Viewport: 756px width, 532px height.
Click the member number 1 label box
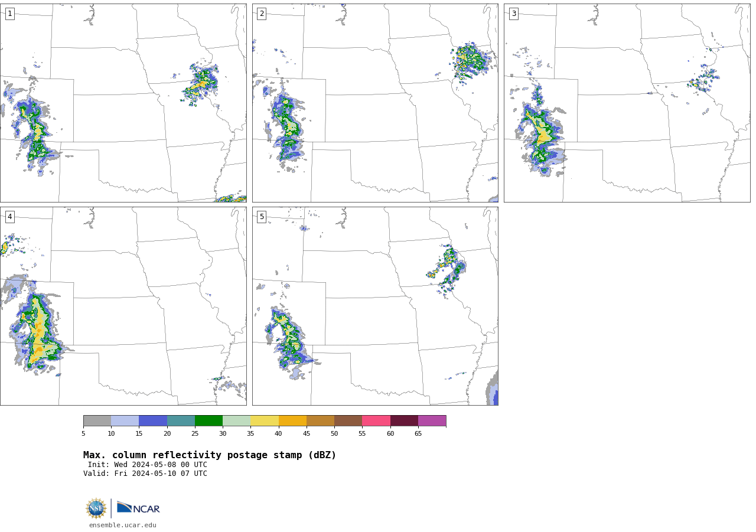point(9,14)
